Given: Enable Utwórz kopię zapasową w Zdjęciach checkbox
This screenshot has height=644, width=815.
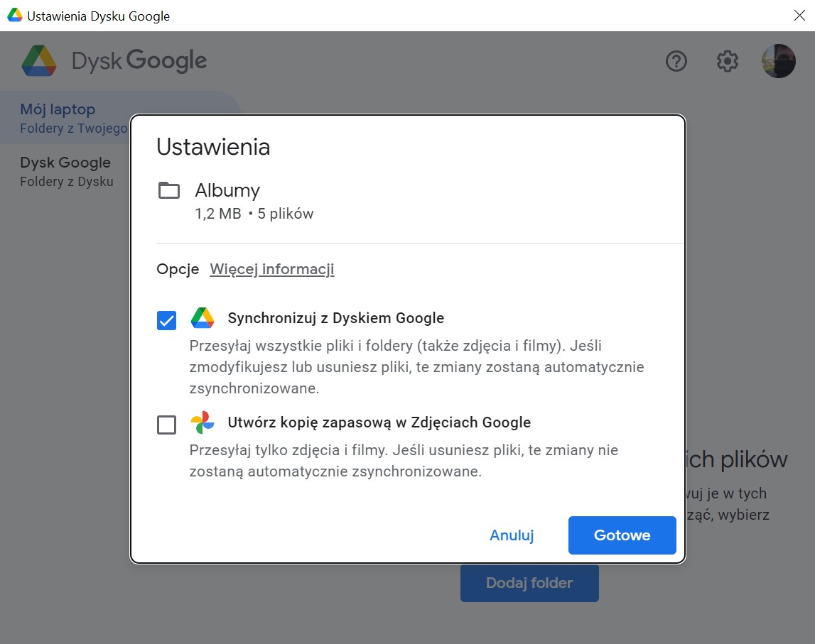Looking at the screenshot, I should [166, 425].
